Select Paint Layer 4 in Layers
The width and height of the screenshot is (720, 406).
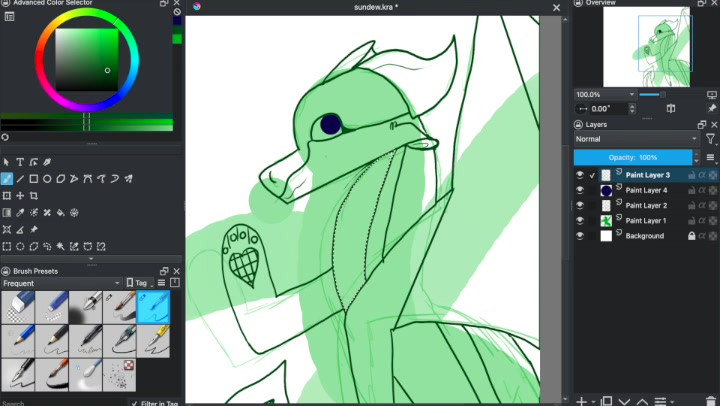click(x=646, y=190)
